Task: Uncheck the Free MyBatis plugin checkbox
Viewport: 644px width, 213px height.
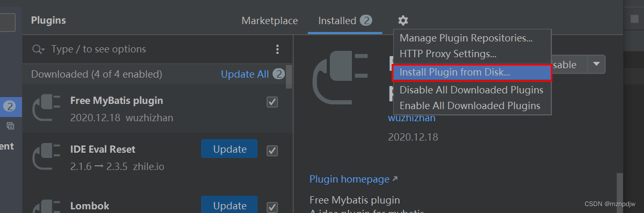Action: tap(272, 102)
